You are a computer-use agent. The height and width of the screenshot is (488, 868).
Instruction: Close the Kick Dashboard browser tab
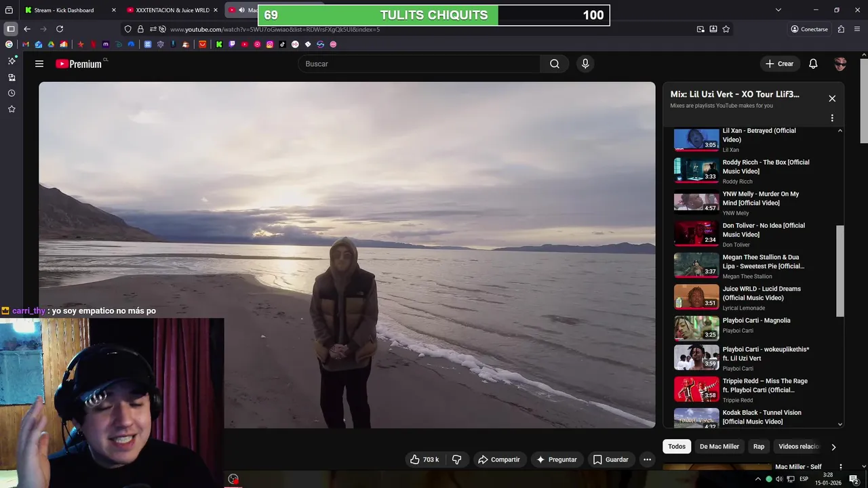[x=113, y=10]
